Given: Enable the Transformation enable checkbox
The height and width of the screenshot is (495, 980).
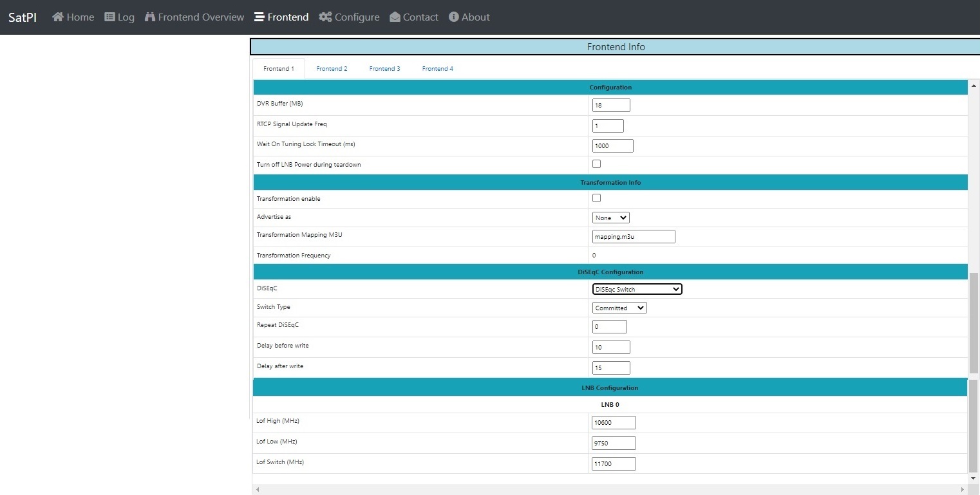Looking at the screenshot, I should click(596, 198).
